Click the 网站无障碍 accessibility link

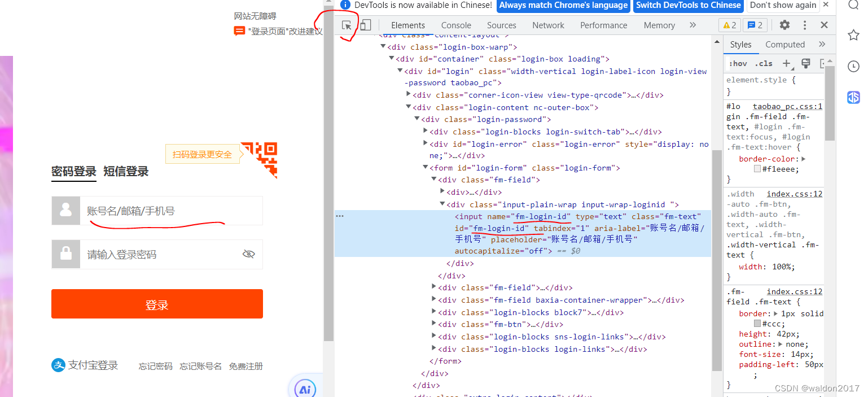(x=255, y=16)
